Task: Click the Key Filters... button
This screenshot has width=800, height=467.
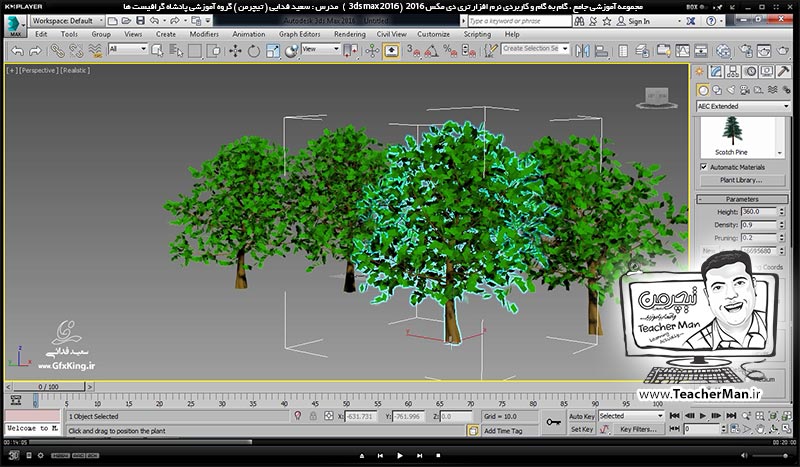Action: (x=638, y=429)
